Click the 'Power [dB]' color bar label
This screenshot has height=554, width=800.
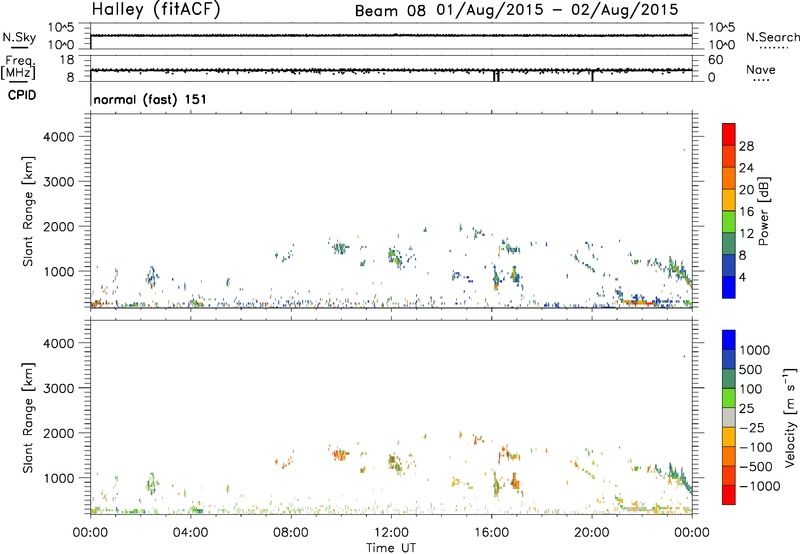click(763, 211)
